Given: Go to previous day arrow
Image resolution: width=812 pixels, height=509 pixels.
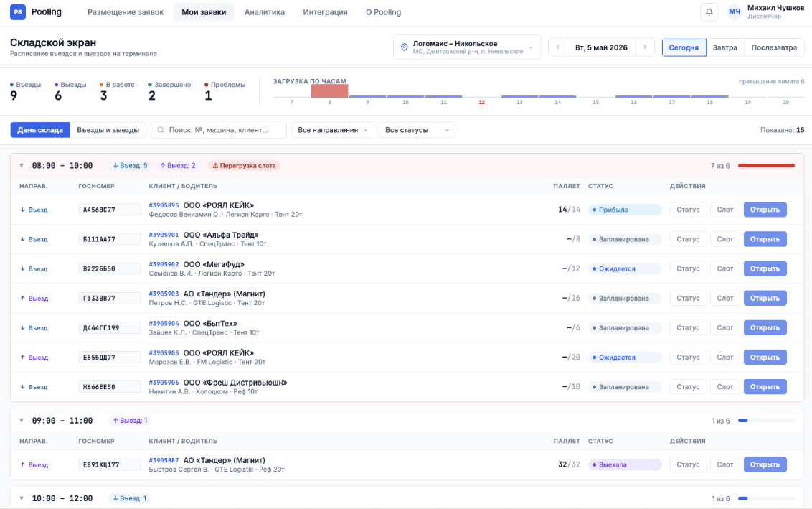Looking at the screenshot, I should click(x=558, y=47).
